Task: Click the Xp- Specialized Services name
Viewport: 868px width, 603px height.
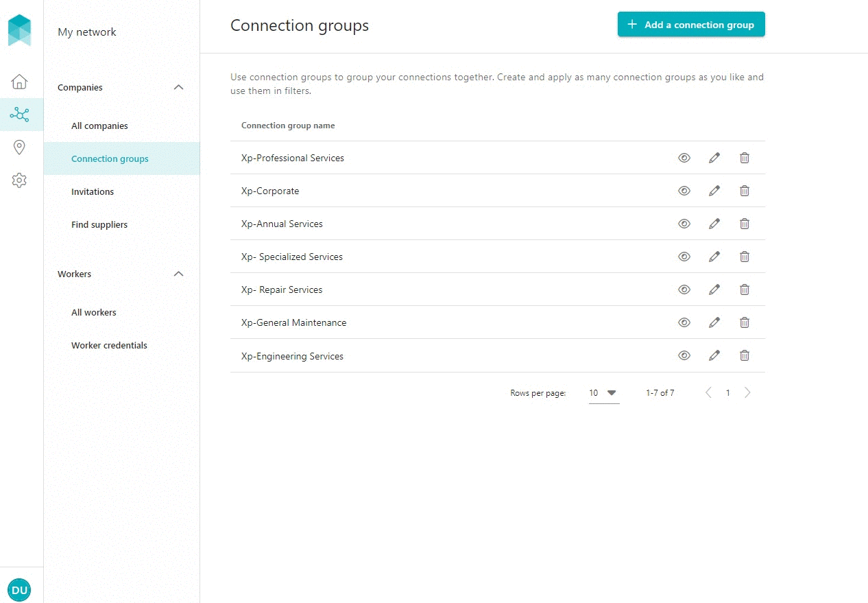Action: coord(292,257)
